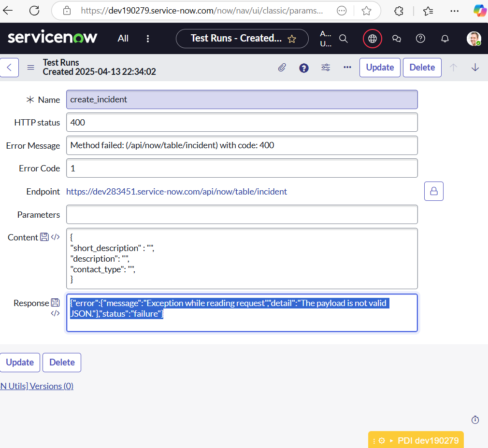Viewport: 488px width, 448px height.
Task: Click the help icon in header
Action: (x=420, y=39)
